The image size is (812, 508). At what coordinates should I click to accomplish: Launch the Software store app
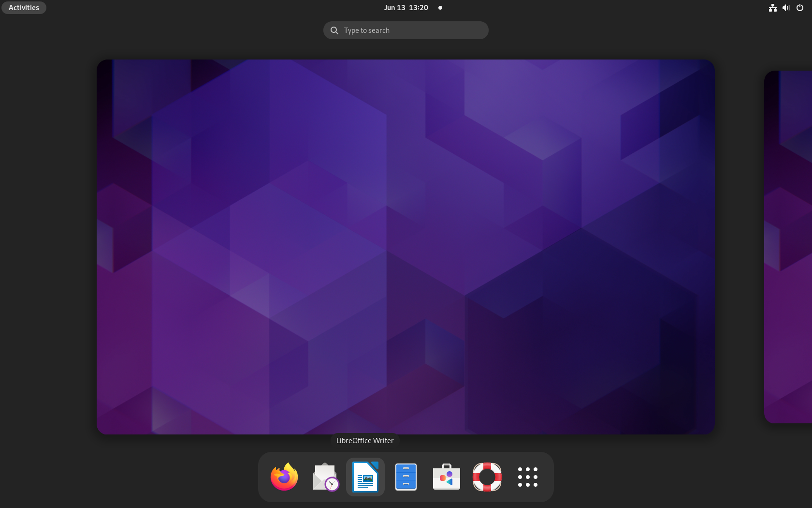(447, 477)
